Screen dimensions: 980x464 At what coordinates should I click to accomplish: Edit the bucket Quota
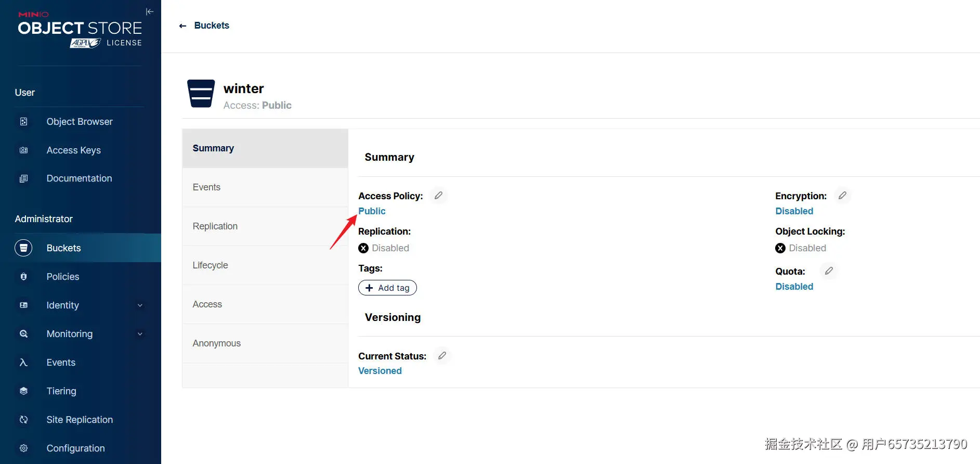(x=829, y=271)
